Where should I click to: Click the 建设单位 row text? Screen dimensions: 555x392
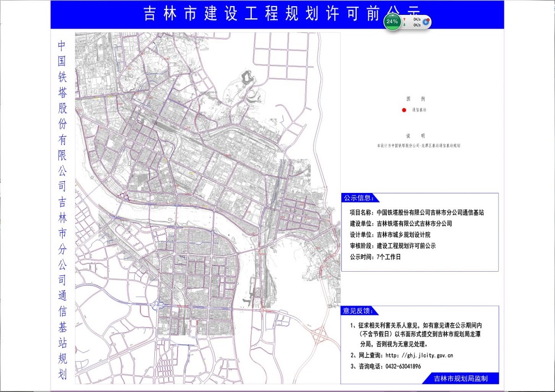coord(401,223)
